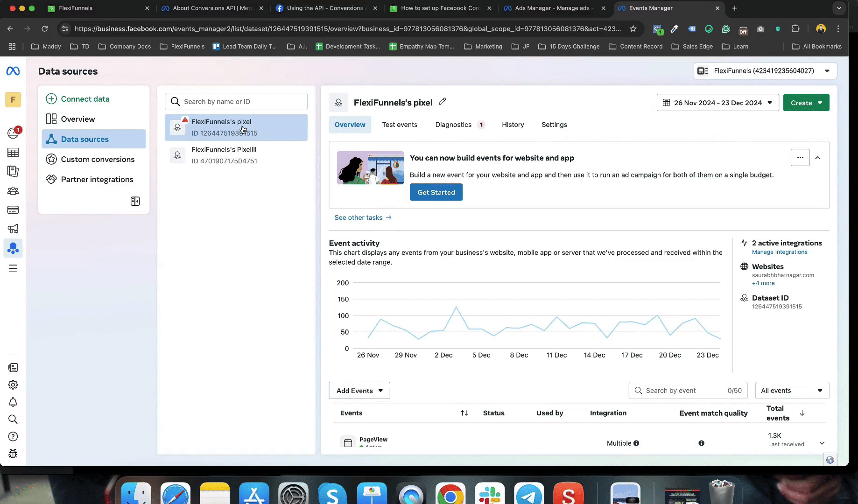Open the all tools hamburger menu
Image resolution: width=858 pixels, height=504 pixels.
[x=13, y=268]
